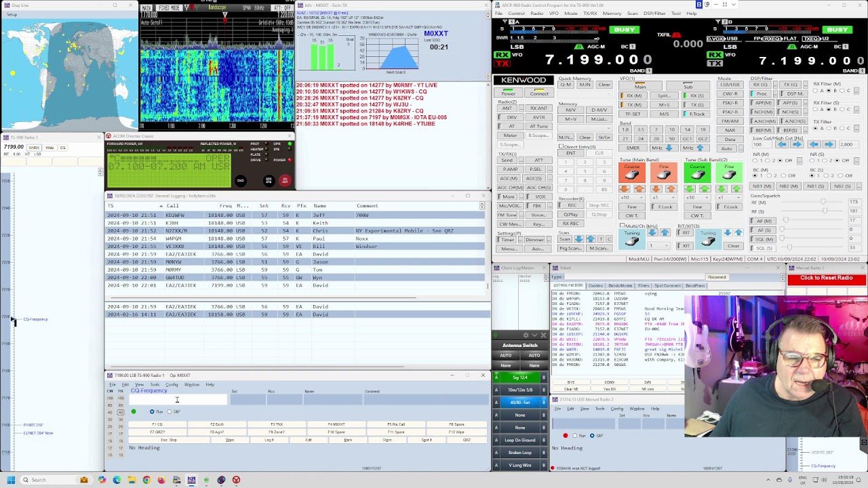Select NR (M) option 1

tap(755, 160)
